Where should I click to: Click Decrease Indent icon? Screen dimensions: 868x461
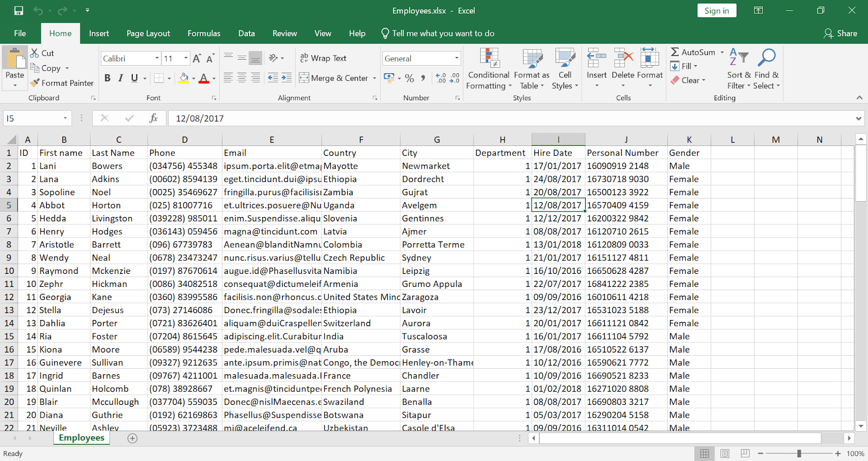[273, 78]
